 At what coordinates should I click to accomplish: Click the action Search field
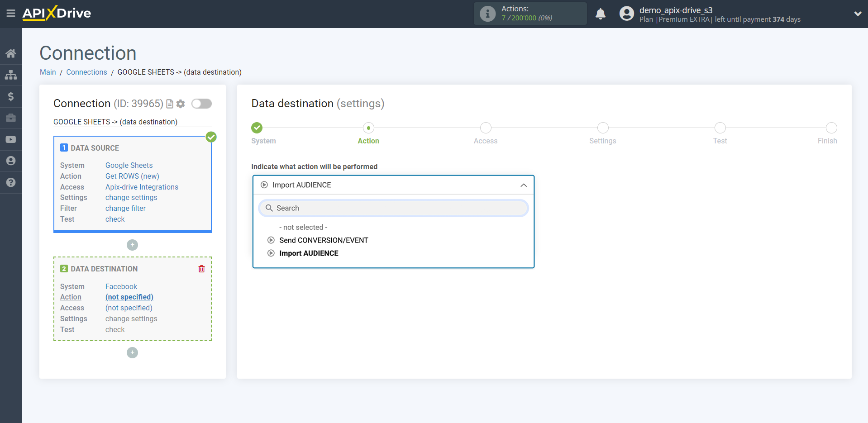click(393, 208)
